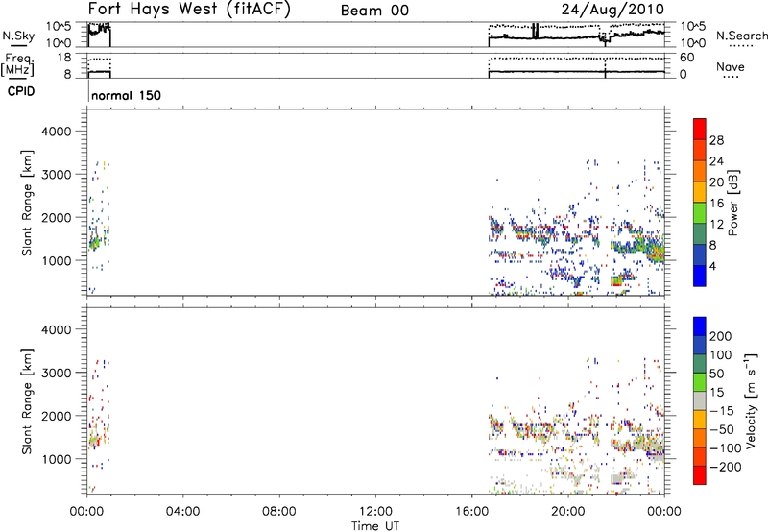Click the '08:00' time axis label
Image resolution: width=768 pixels, height=532 pixels.
[279, 512]
